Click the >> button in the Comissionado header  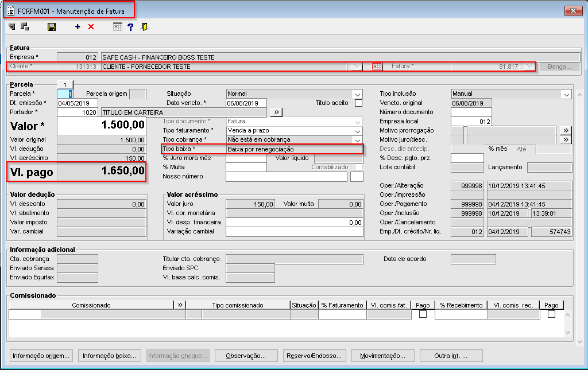coord(180,305)
